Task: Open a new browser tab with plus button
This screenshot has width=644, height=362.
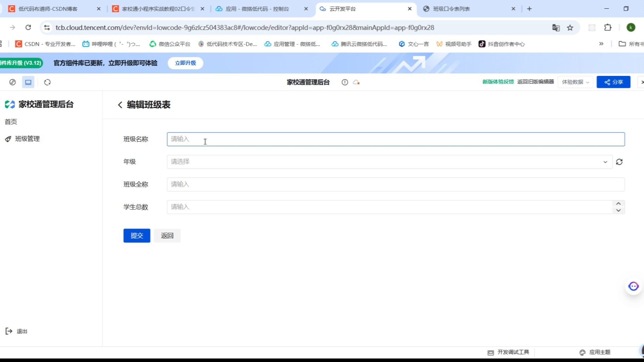Action: click(529, 9)
